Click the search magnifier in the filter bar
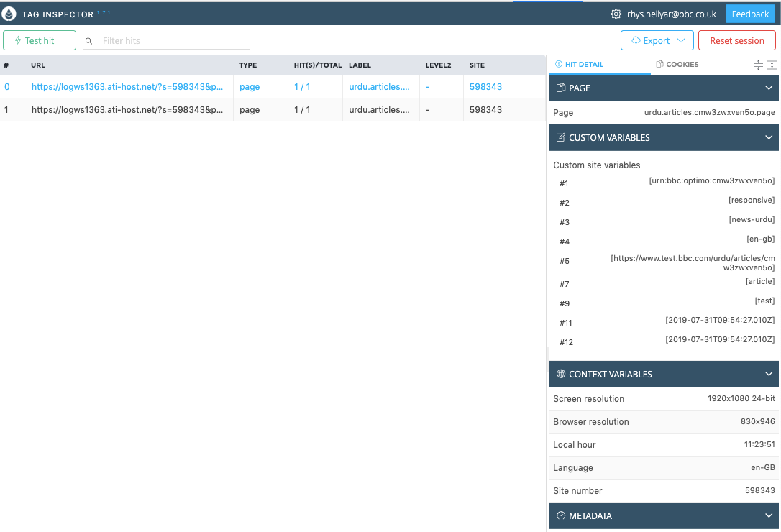This screenshot has height=532, width=781. (88, 40)
